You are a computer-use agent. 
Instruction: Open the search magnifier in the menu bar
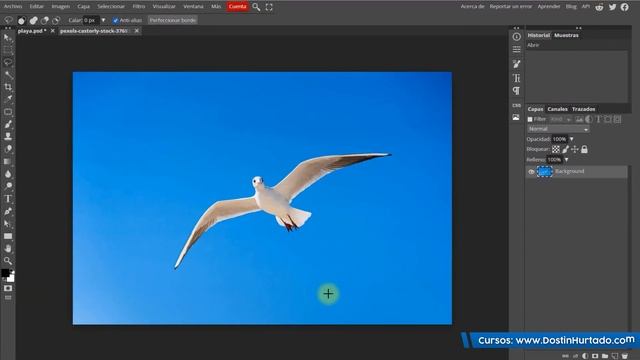point(256,7)
